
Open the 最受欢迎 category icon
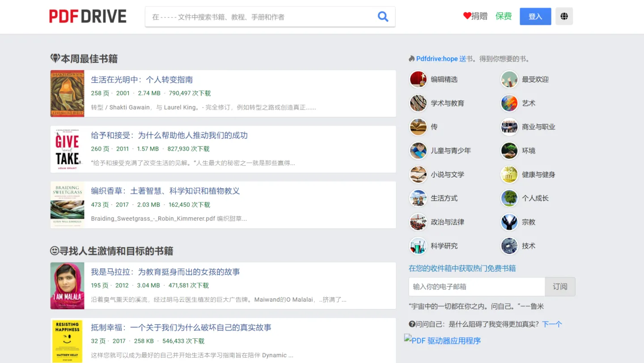click(509, 80)
